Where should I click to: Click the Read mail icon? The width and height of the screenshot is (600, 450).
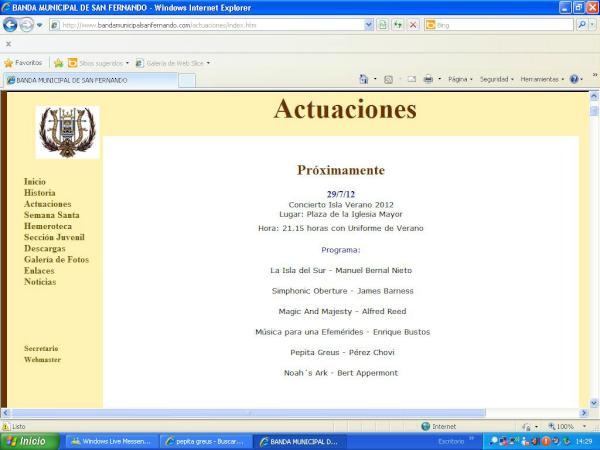pyautogui.click(x=412, y=80)
